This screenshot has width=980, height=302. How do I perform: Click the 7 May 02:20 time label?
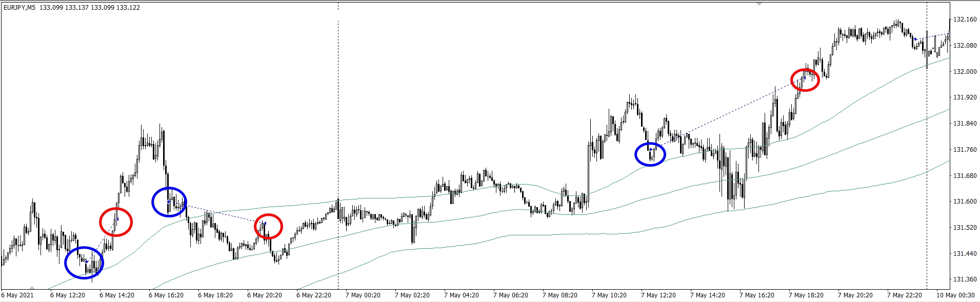[x=412, y=295]
